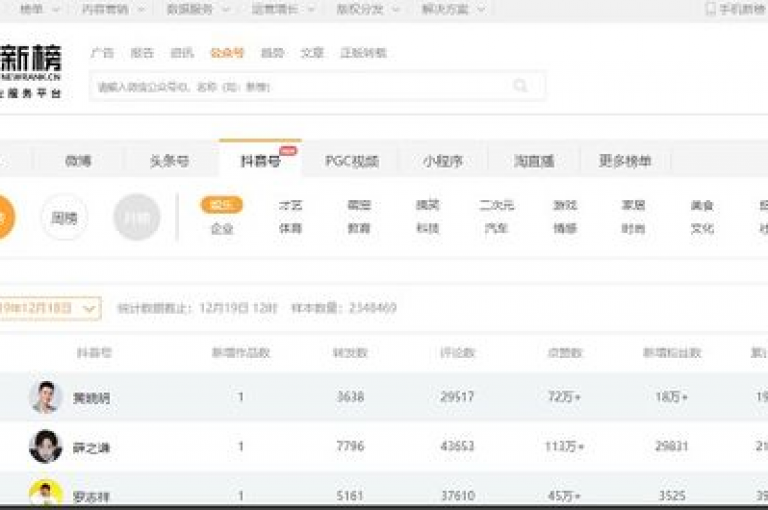The image size is (768, 510).
Task: Expand the 数据服务 top menu
Action: coord(198,9)
